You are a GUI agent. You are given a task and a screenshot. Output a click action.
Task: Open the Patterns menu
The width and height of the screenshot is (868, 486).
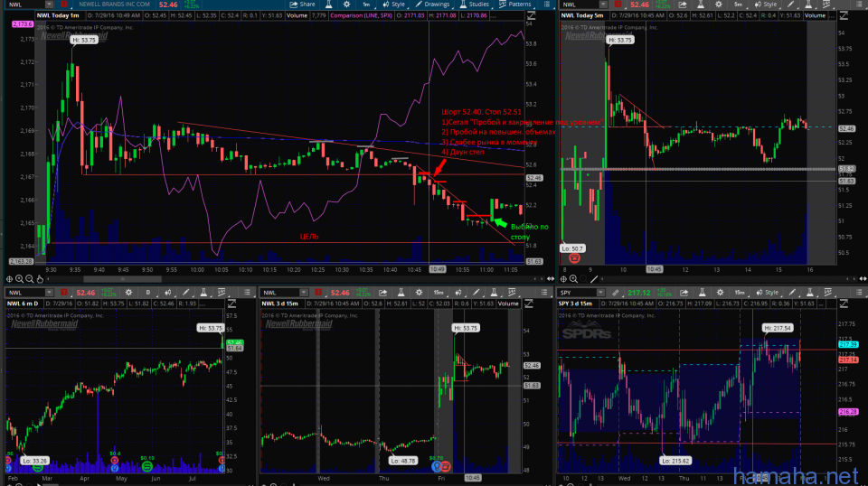pyautogui.click(x=515, y=5)
